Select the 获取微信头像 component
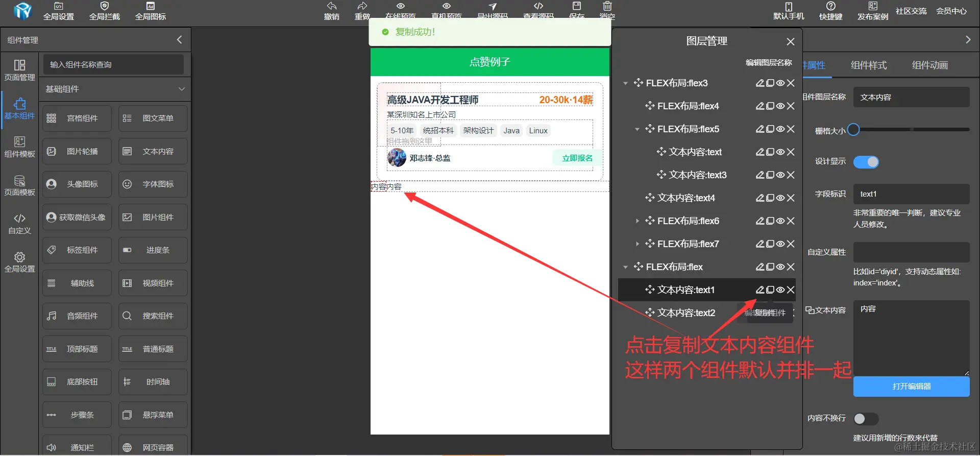The image size is (980, 456). 77,218
